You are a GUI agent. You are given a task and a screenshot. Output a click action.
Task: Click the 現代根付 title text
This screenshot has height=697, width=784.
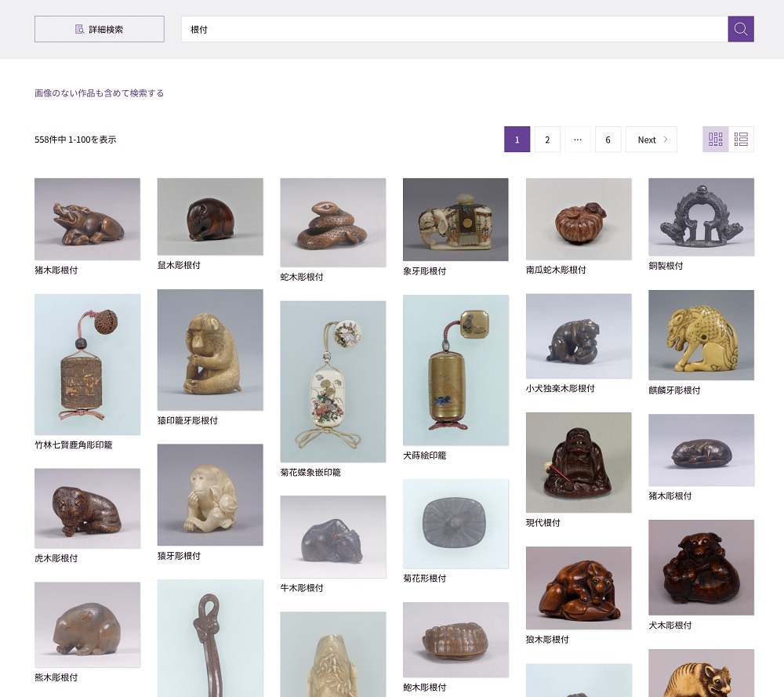[543, 522]
